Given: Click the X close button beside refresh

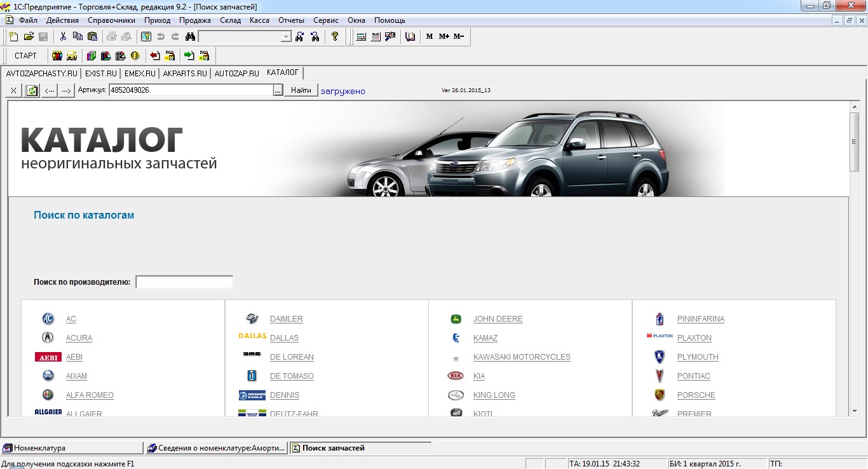Looking at the screenshot, I should [x=14, y=91].
